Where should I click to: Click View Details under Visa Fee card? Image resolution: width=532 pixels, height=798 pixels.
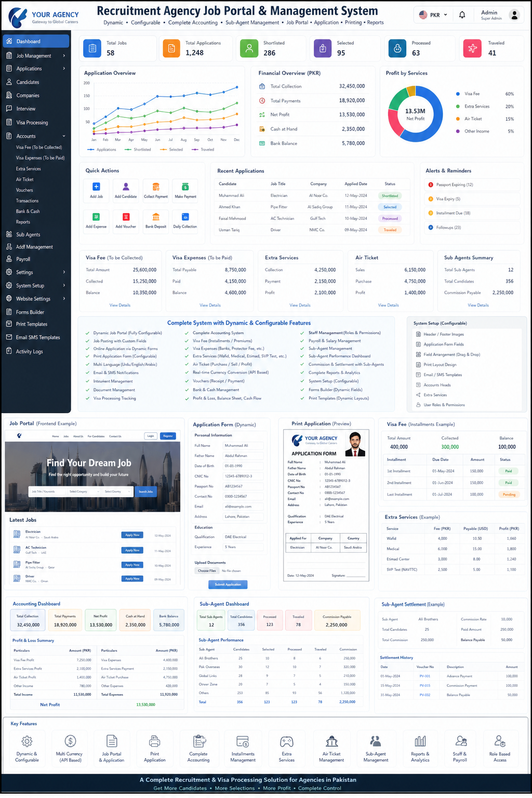[x=120, y=305]
